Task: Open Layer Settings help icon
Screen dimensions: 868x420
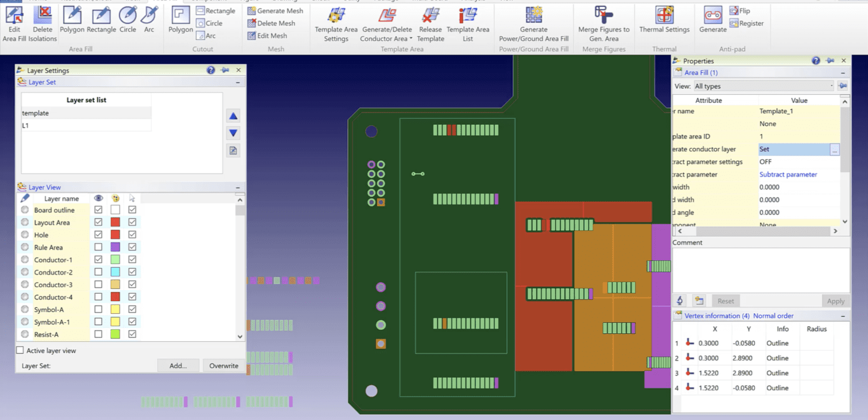Action: point(211,70)
